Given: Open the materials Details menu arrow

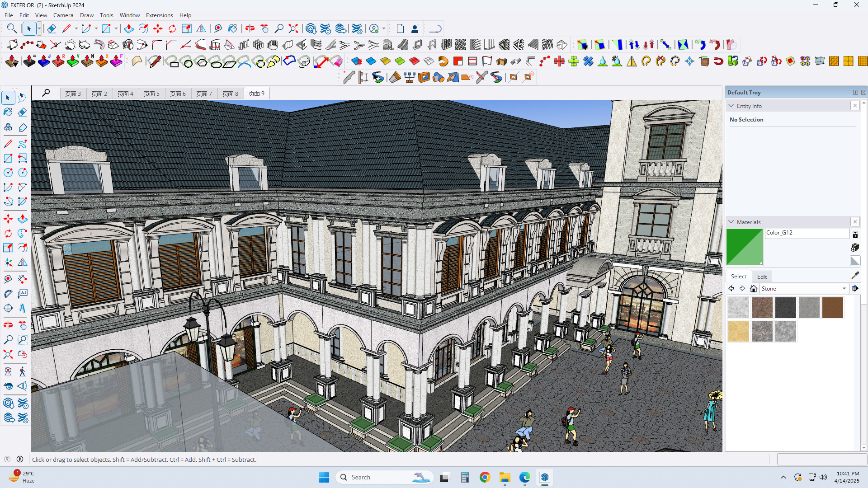Looking at the screenshot, I should coord(855,288).
